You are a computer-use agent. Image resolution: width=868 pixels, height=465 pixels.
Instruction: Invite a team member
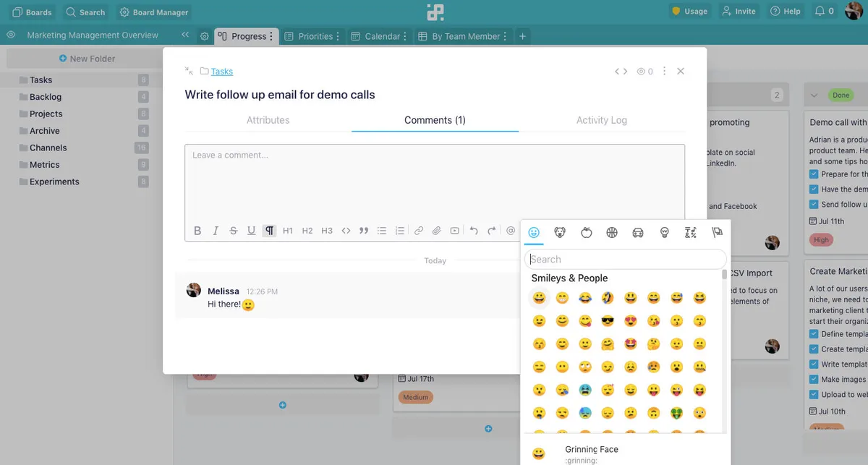pyautogui.click(x=739, y=11)
